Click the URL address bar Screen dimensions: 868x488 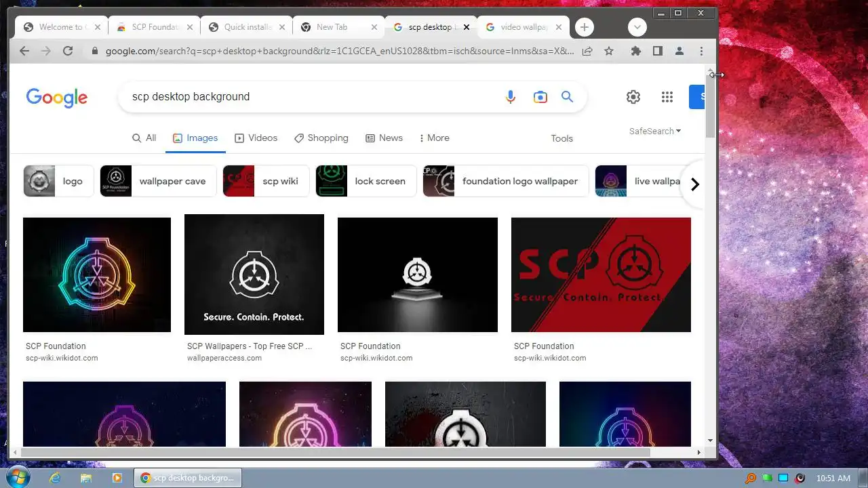click(x=339, y=51)
